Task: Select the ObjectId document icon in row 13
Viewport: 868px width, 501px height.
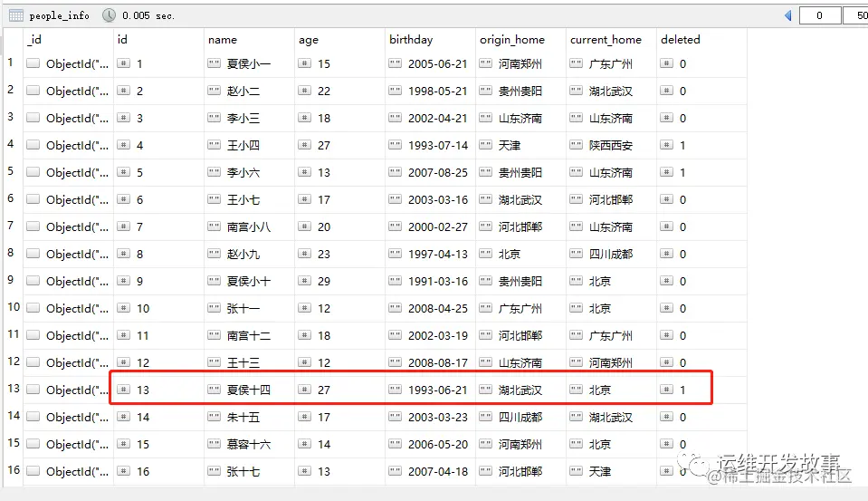Action: click(x=33, y=389)
